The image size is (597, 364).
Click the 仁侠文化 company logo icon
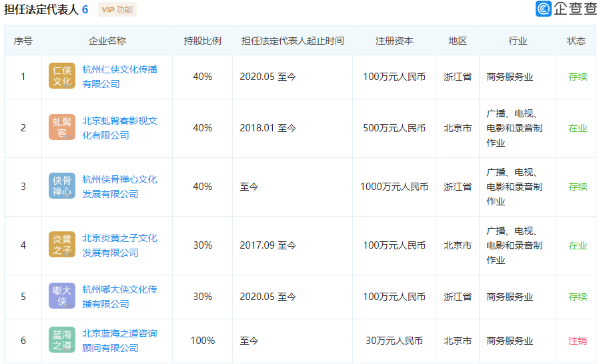61,76
